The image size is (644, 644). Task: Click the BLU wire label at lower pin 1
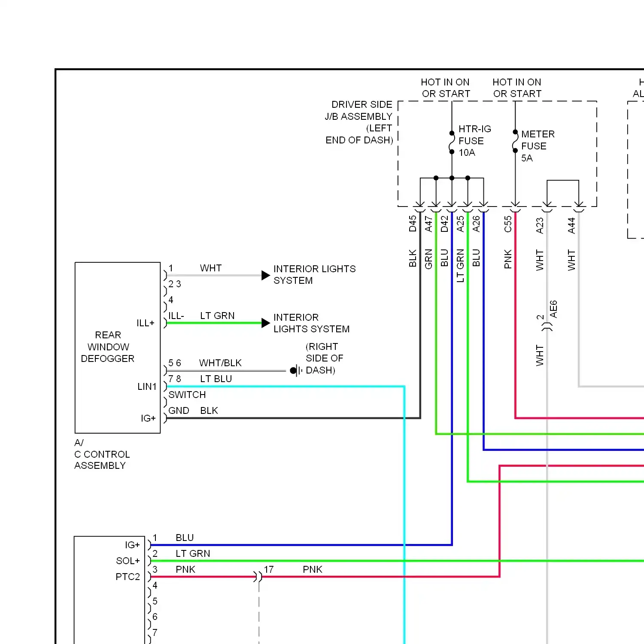point(185,538)
